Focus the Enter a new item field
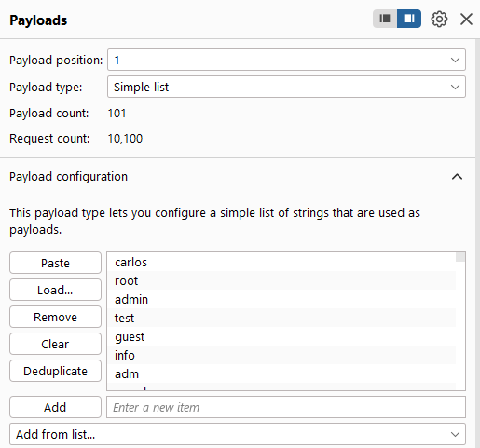Viewport: 480px width, 448px height. point(286,407)
